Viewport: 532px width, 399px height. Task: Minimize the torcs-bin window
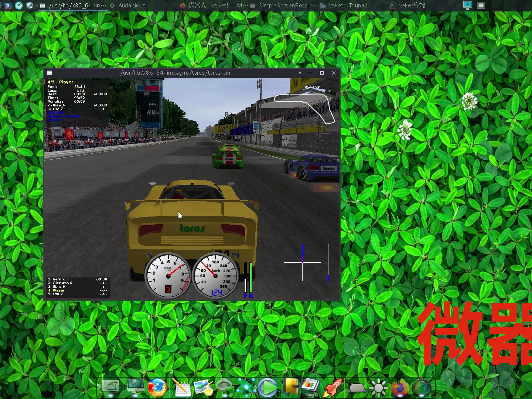310,73
